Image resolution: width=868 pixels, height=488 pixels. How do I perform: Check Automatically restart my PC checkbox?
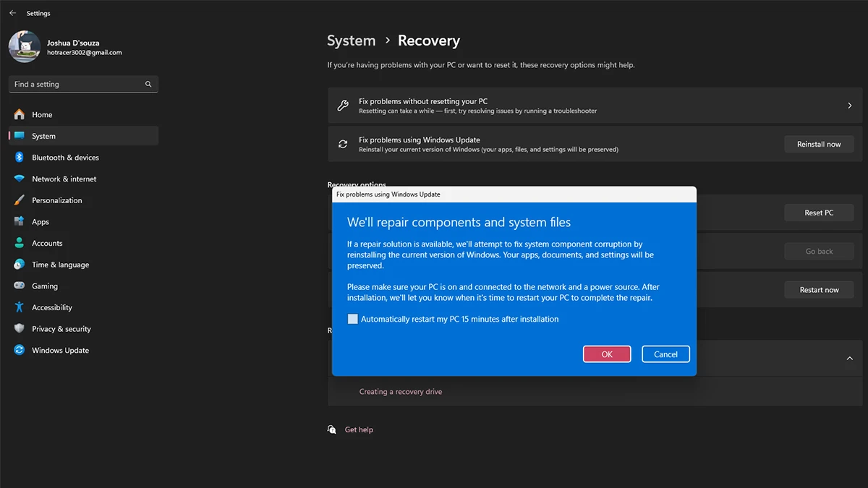tap(353, 319)
